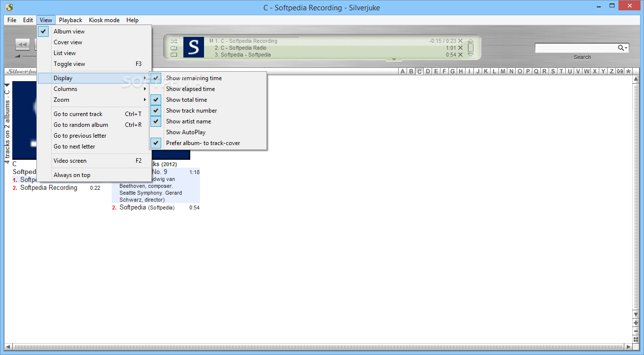Remove track 1 'Softpedia Recording' from the queue

point(461,41)
